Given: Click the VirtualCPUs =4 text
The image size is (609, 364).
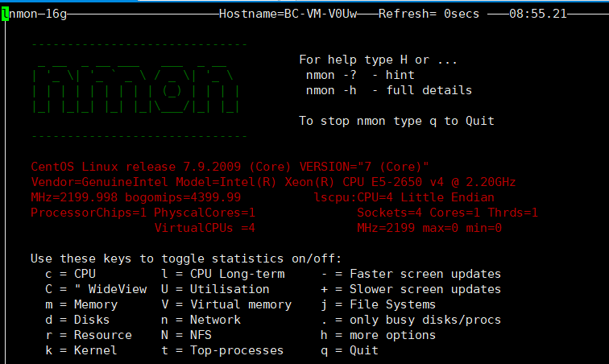Looking at the screenshot, I should pyautogui.click(x=205, y=228).
